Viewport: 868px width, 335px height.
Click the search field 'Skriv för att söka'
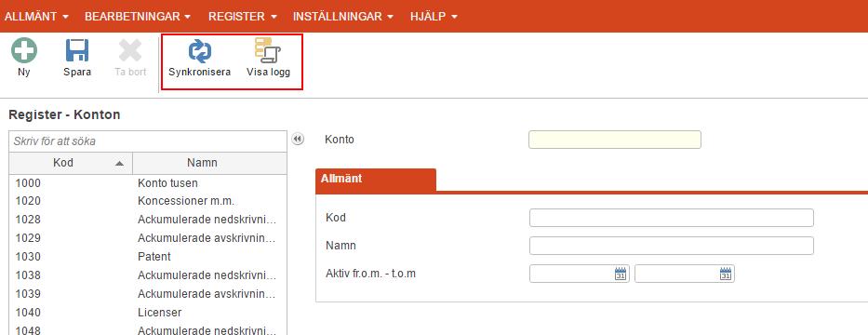click(148, 141)
